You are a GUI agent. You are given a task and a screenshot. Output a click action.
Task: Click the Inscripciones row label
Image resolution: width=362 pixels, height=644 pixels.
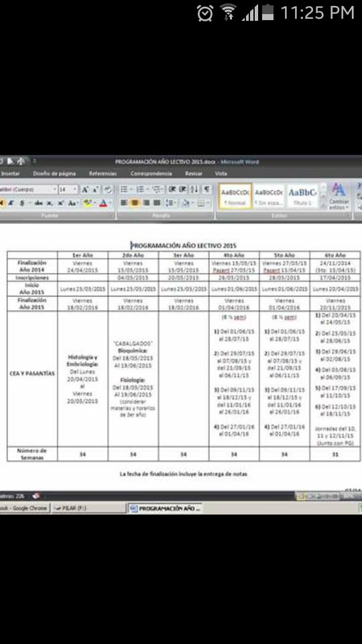pos(32,278)
